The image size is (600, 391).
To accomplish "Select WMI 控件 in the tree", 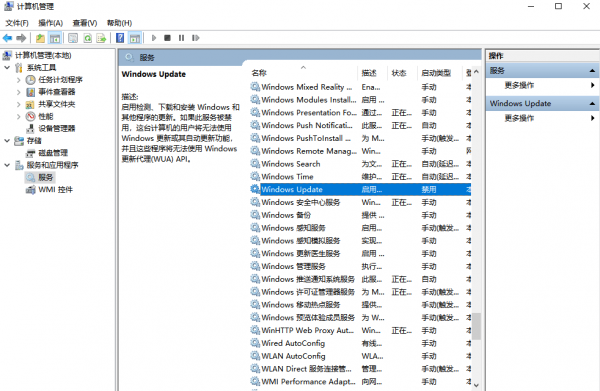I will [x=55, y=190].
